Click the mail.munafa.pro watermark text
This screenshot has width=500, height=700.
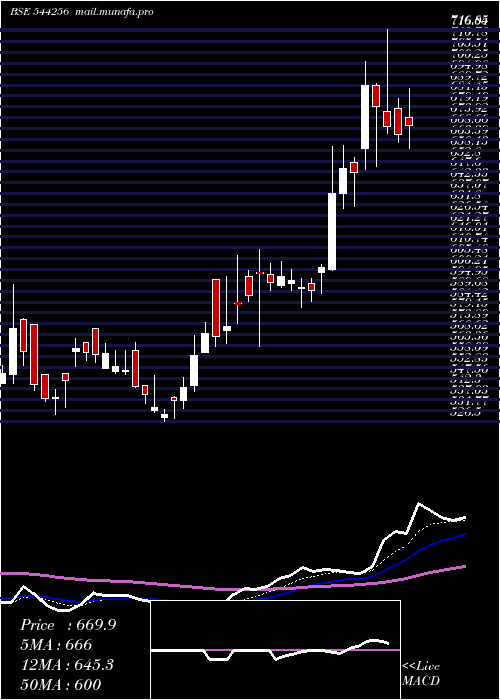(x=113, y=12)
